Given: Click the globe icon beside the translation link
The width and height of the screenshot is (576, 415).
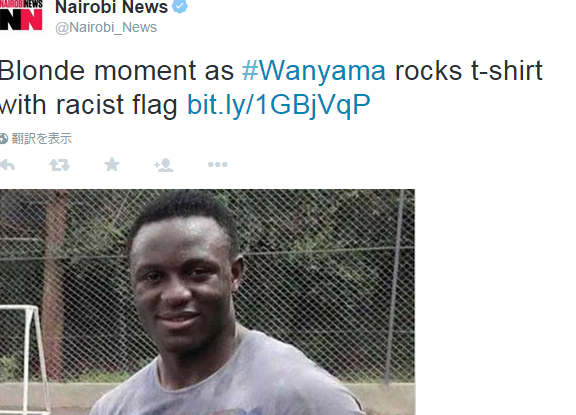Looking at the screenshot, I should click(3, 139).
